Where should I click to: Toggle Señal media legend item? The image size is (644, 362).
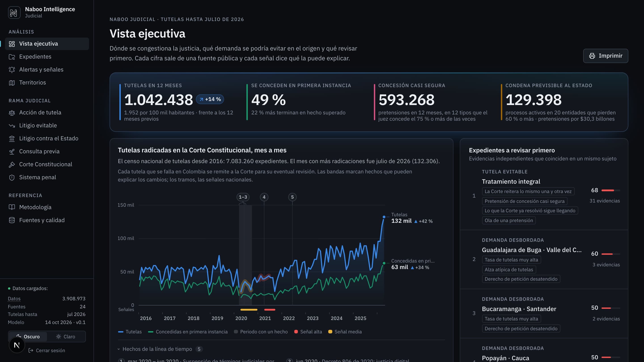click(345, 332)
